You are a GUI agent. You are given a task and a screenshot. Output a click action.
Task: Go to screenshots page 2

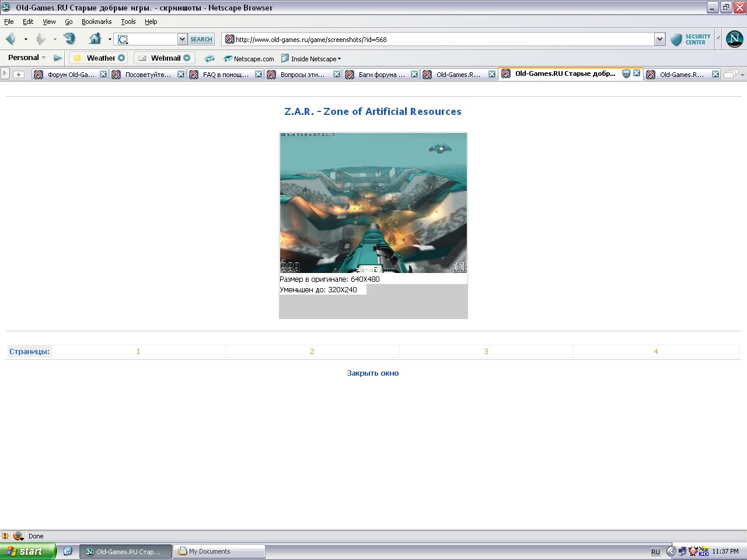click(312, 351)
